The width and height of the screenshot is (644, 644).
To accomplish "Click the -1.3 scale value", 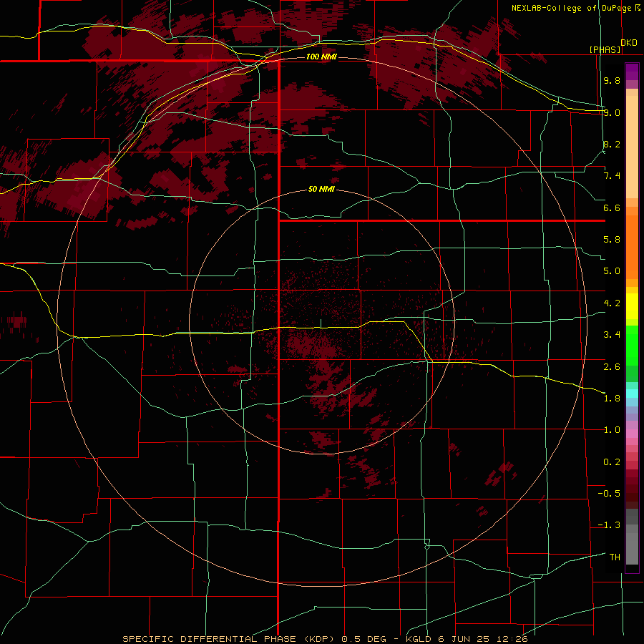I will [x=609, y=525].
